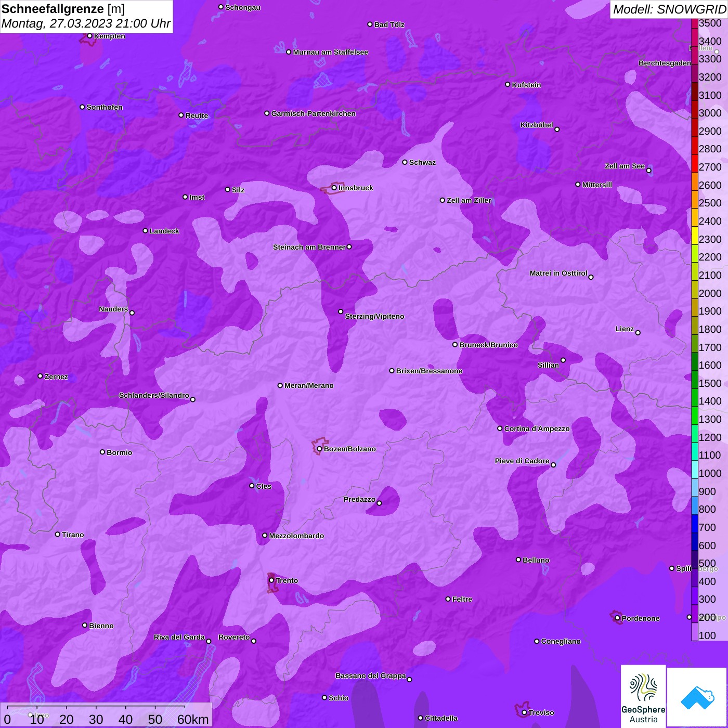Select the yellow 2300 legend color swatch
This screenshot has height=728, width=728.
695,235
